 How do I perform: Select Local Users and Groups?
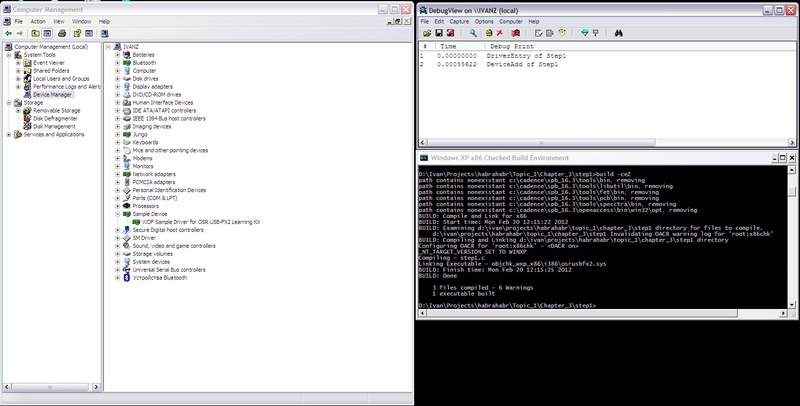[x=61, y=79]
